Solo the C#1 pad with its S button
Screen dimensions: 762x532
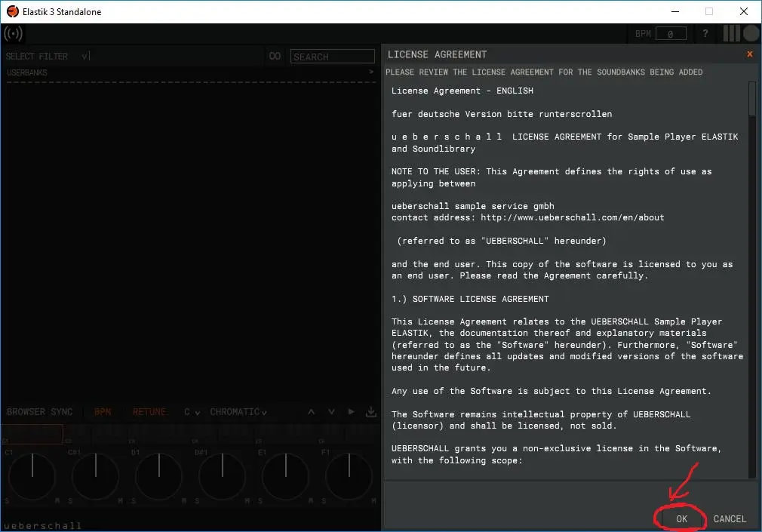click(x=70, y=500)
